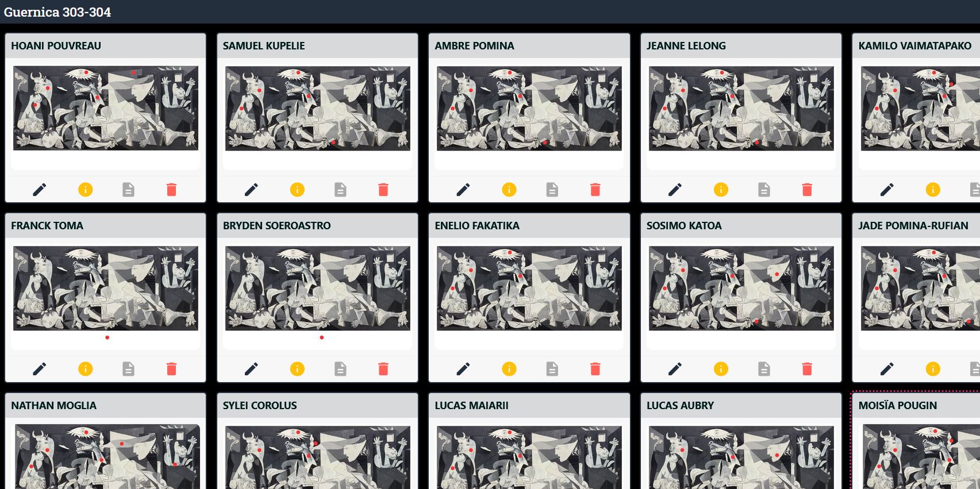Open the info icon on Enelio Fakatika's card
Image resolution: width=980 pixels, height=489 pixels.
pyautogui.click(x=509, y=369)
